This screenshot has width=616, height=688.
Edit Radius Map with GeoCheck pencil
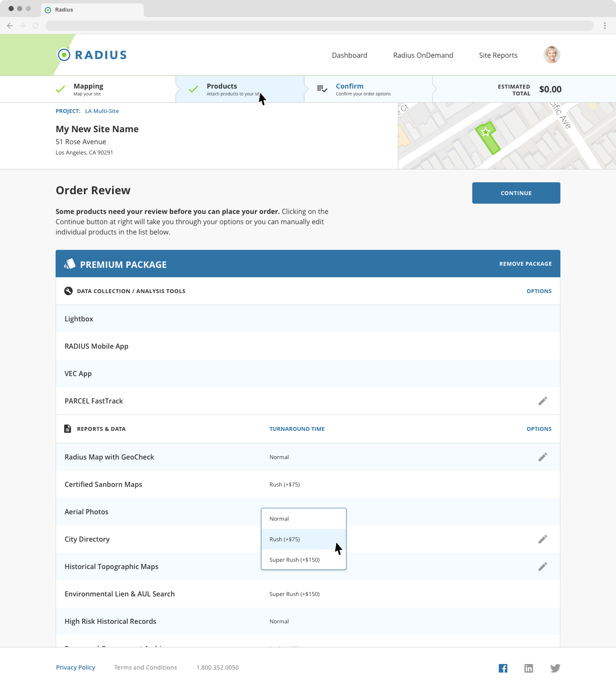pyautogui.click(x=543, y=457)
